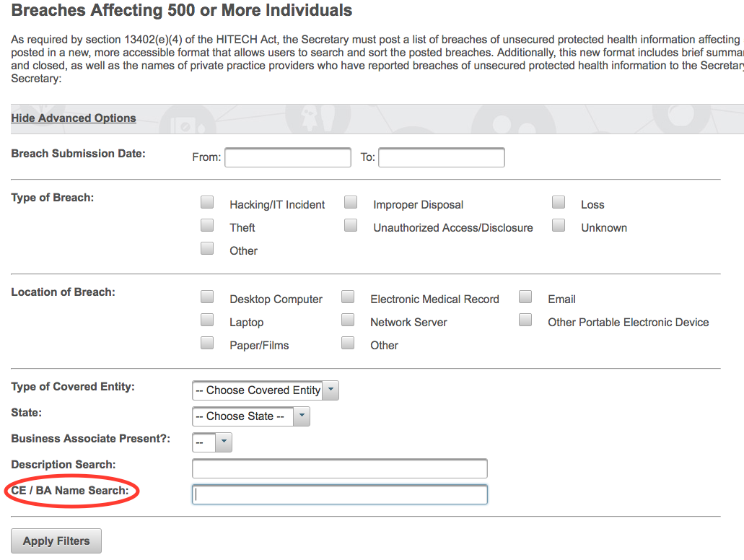
Task: Enable Electronic Medical Record checkbox
Action: 348,297
